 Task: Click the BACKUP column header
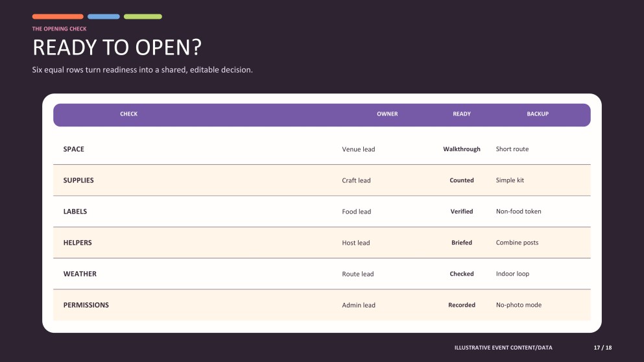pos(538,114)
